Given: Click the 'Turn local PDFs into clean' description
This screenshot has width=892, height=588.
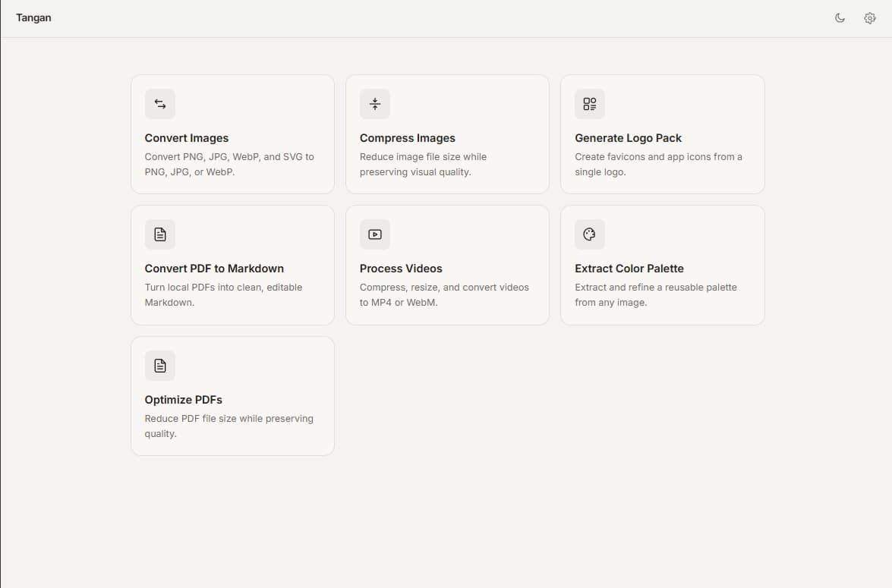Looking at the screenshot, I should [x=223, y=294].
